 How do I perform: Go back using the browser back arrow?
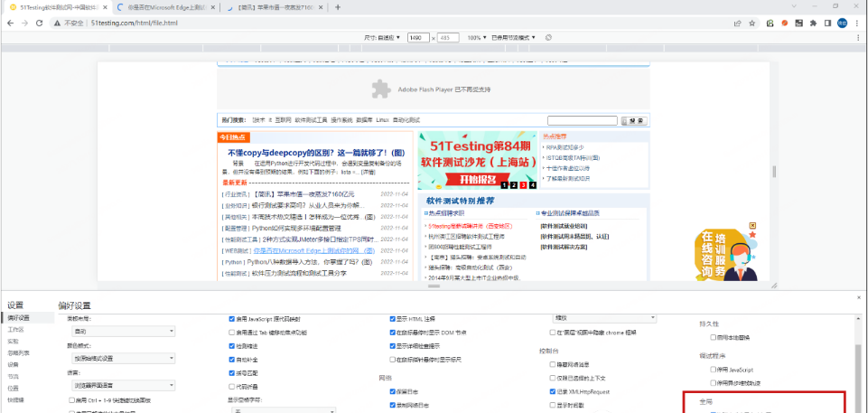click(x=10, y=23)
